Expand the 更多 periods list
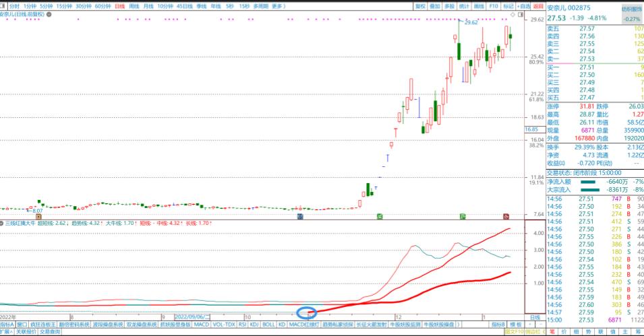The width and height of the screenshot is (644, 336). pos(278,6)
